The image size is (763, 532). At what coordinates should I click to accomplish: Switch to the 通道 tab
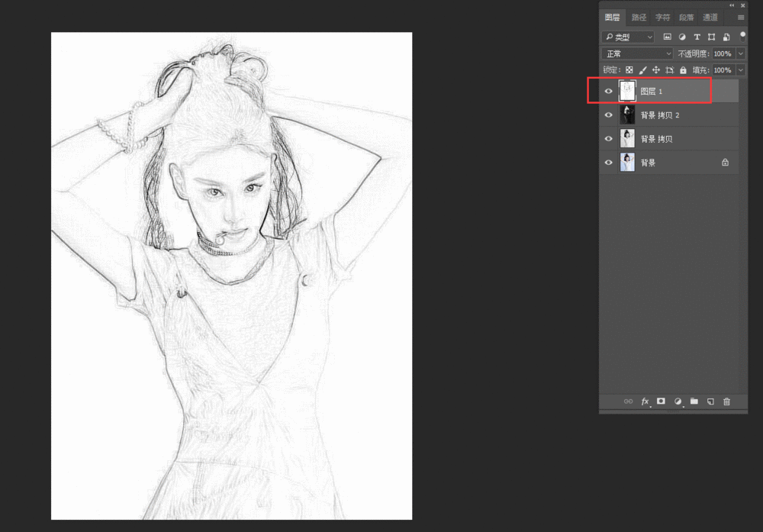click(710, 18)
